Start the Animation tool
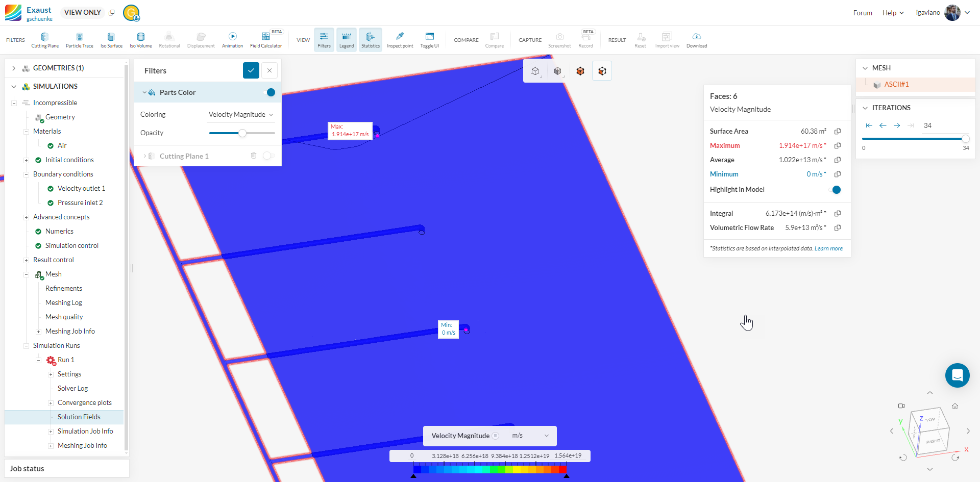 pyautogui.click(x=232, y=40)
